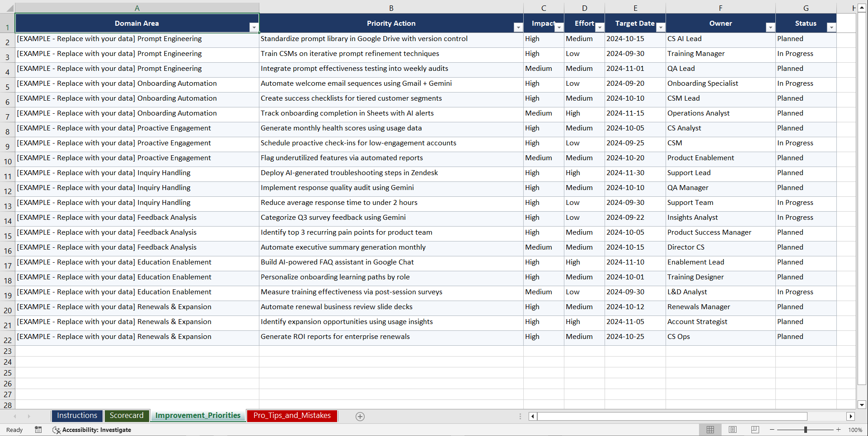
Task: Select column F by its header
Action: tap(720, 8)
